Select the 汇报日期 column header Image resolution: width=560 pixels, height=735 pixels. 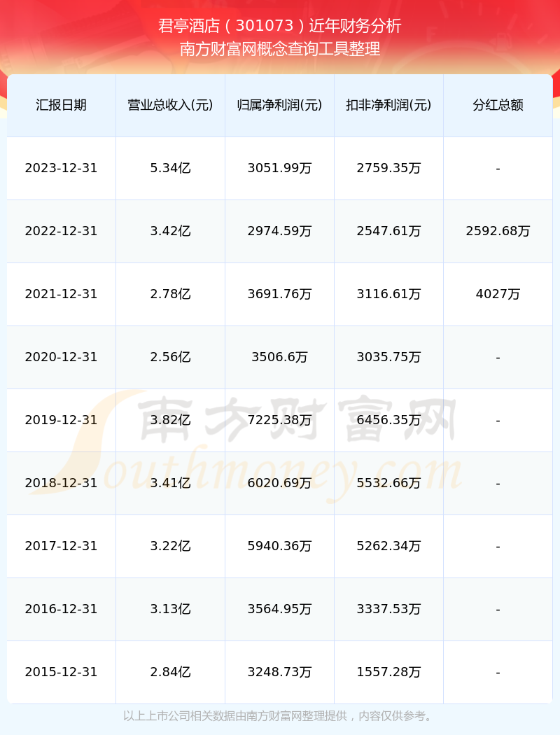(62, 105)
